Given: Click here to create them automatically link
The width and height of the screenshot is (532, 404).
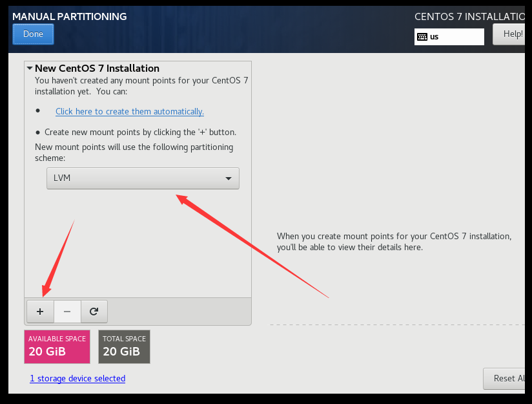Looking at the screenshot, I should pos(130,111).
